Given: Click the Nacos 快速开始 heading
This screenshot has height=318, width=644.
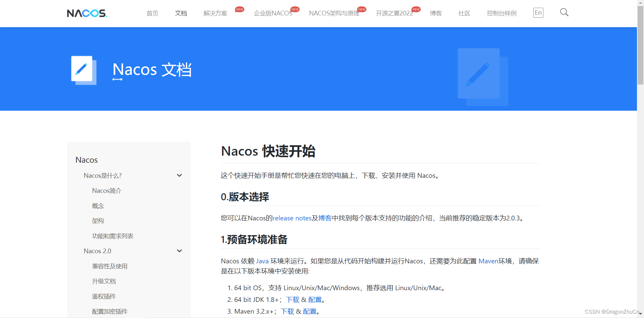Looking at the screenshot, I should click(x=268, y=151).
